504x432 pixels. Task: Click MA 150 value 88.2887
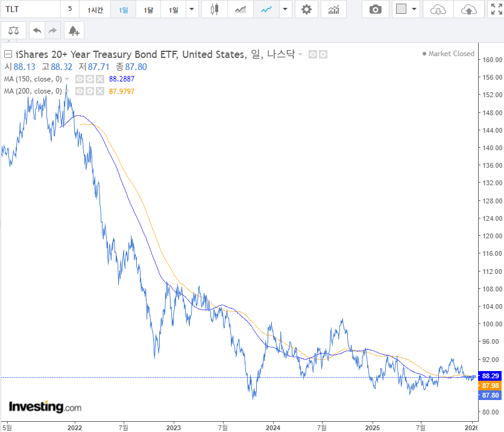pyautogui.click(x=122, y=79)
